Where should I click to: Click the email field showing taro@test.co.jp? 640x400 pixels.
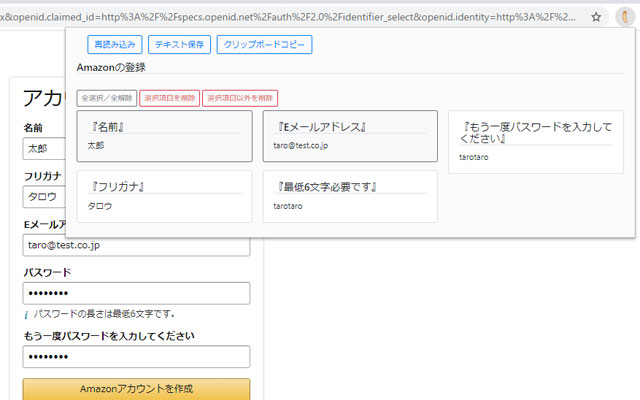[x=136, y=245]
